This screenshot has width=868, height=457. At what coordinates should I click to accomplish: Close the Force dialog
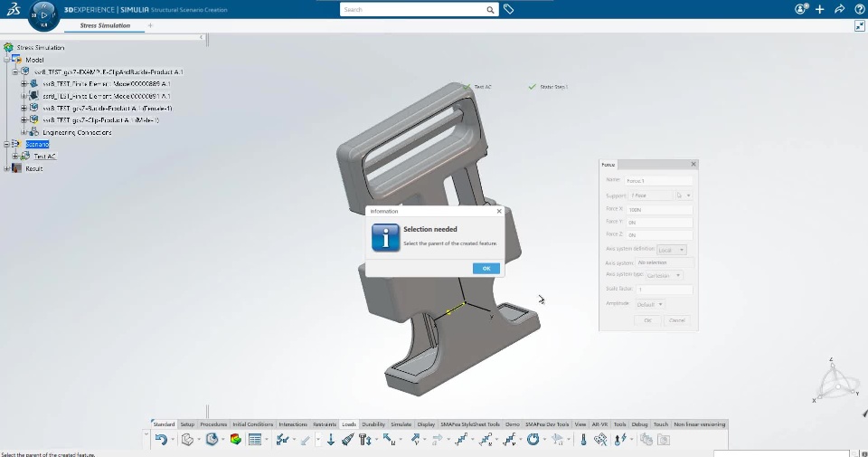(693, 164)
